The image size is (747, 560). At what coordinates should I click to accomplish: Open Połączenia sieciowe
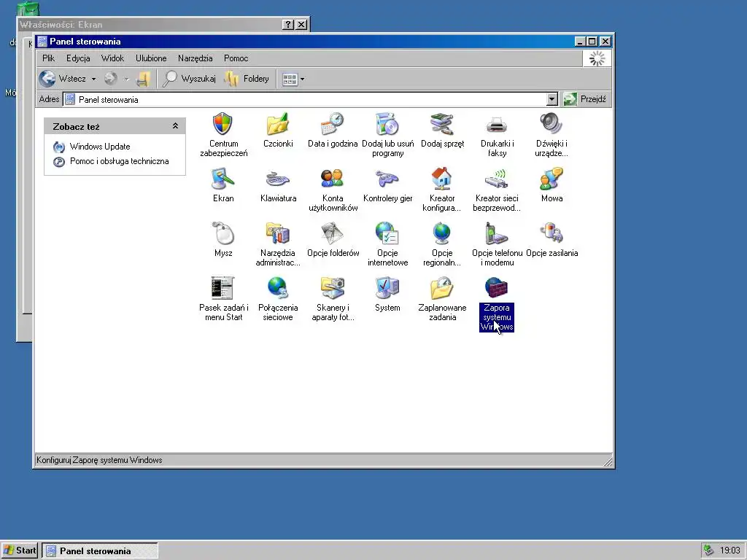click(278, 298)
